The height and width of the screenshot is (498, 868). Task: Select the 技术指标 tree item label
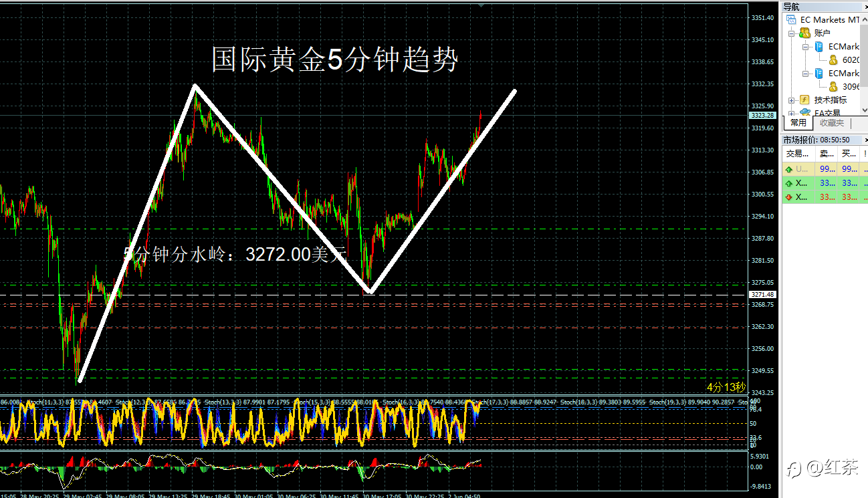click(x=830, y=100)
